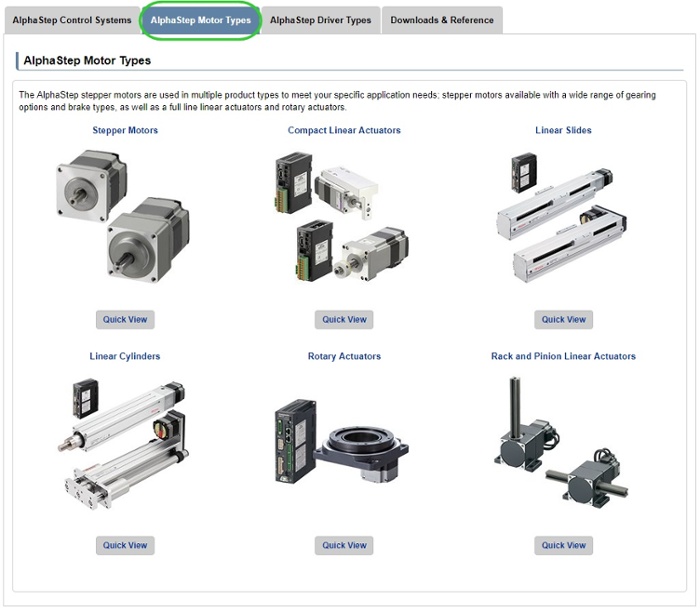This screenshot has width=700, height=612.
Task: Launch Quick View for Rotary Actuators
Action: point(344,545)
